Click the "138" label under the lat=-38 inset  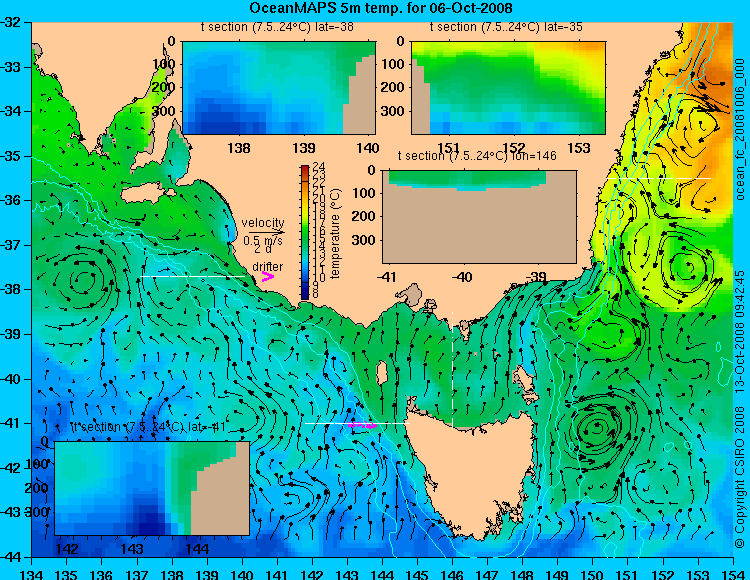(239, 148)
